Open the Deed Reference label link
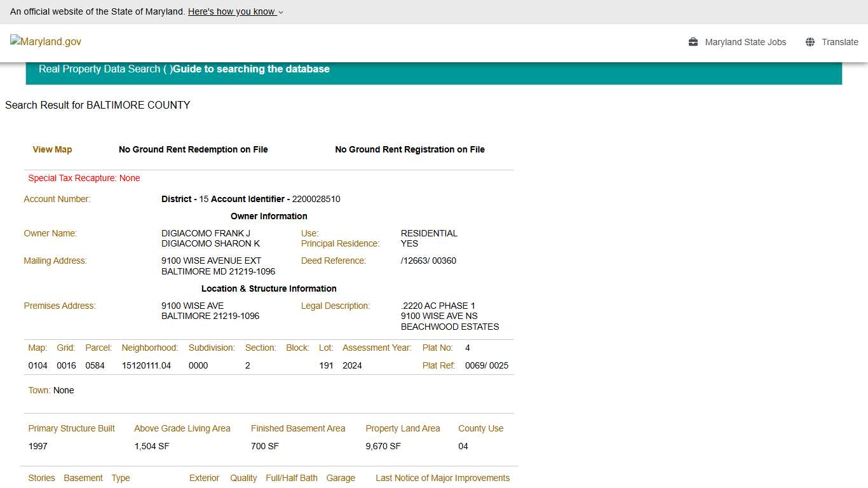The width and height of the screenshot is (868, 488). pos(333,261)
